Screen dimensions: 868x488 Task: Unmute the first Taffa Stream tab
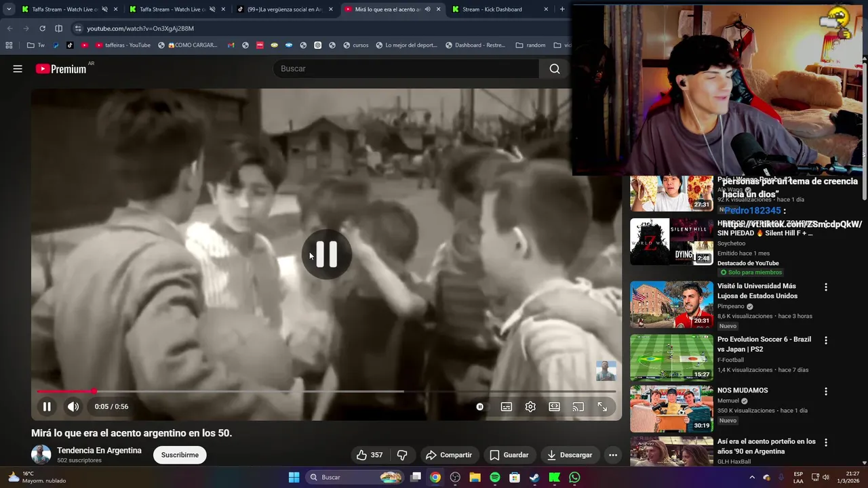pos(104,9)
